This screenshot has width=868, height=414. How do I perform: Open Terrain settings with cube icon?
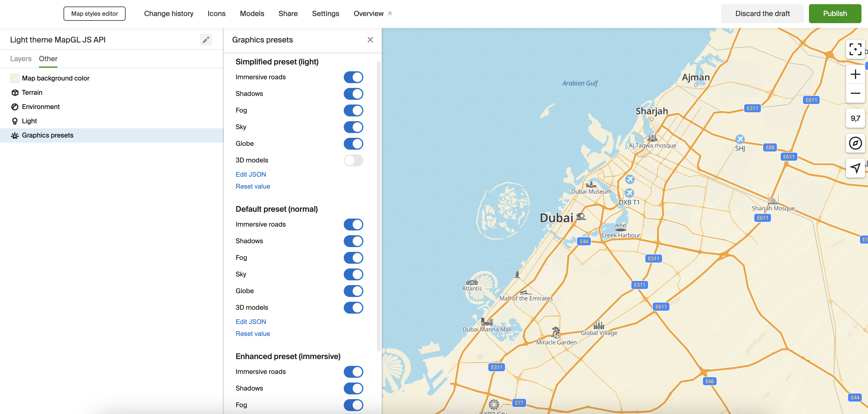click(32, 92)
